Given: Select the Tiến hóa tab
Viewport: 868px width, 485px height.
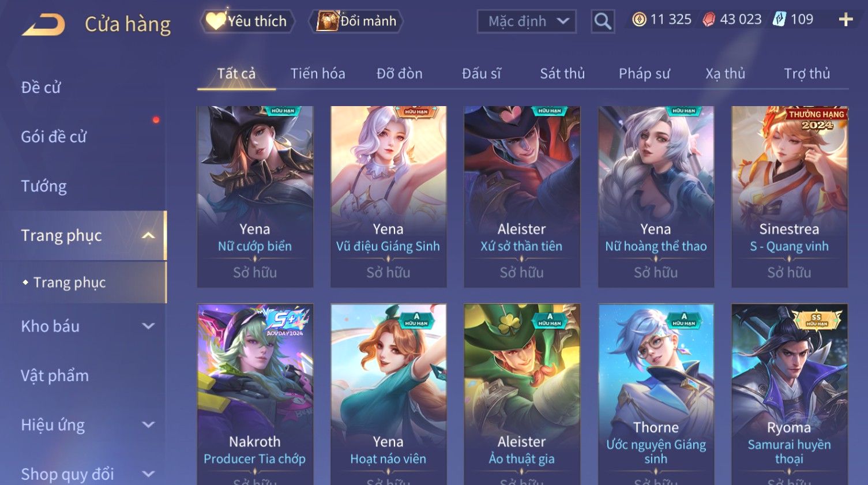Looking at the screenshot, I should (x=318, y=73).
